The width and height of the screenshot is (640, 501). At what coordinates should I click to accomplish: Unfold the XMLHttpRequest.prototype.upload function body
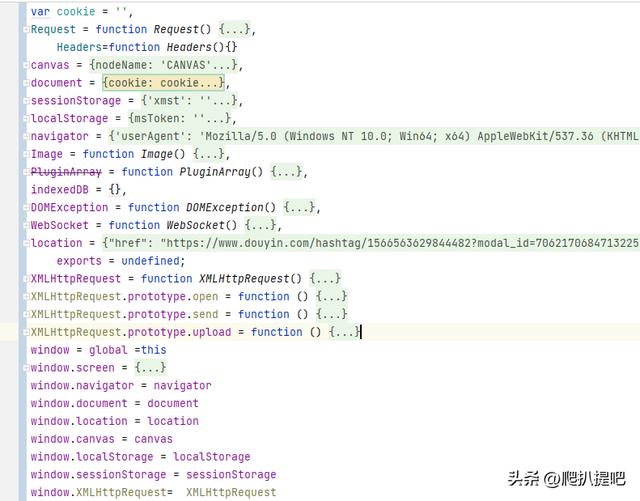pyautogui.click(x=343, y=332)
